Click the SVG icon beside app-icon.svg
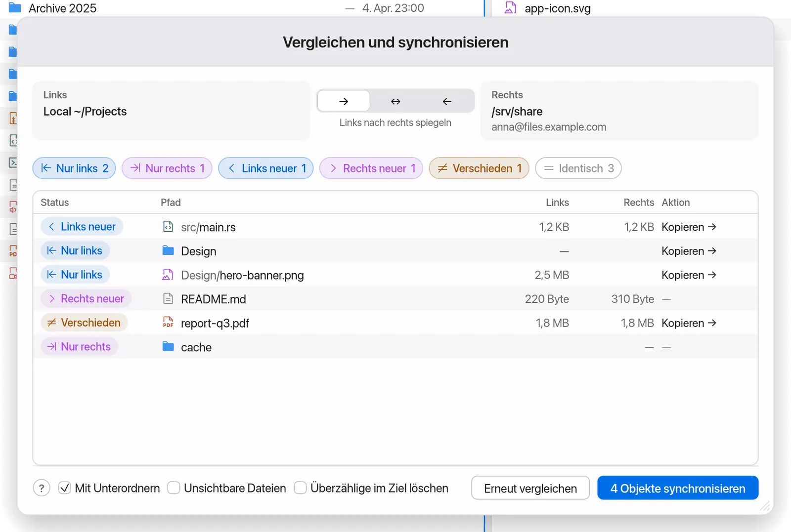The height and width of the screenshot is (532, 791). [x=510, y=8]
